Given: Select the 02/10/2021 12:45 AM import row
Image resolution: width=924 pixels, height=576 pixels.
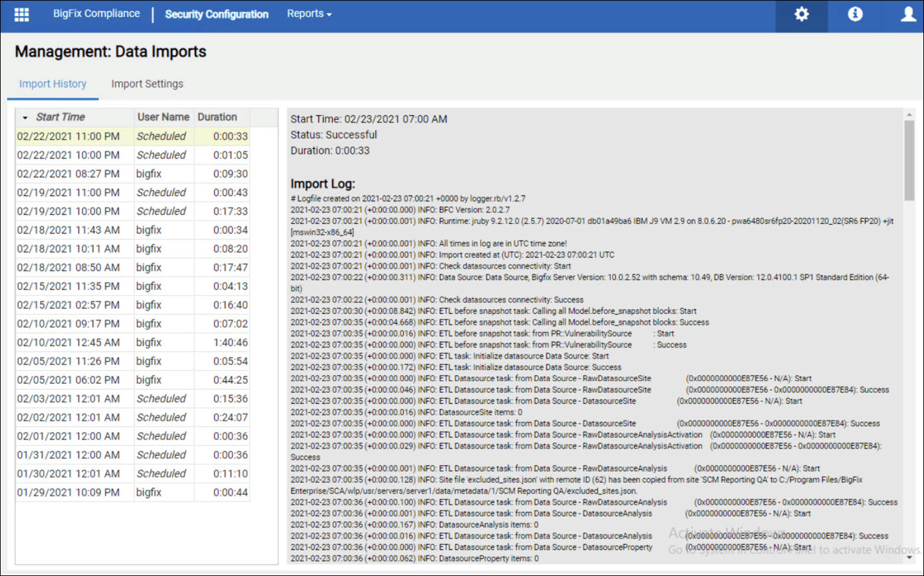Looking at the screenshot, I should [68, 342].
